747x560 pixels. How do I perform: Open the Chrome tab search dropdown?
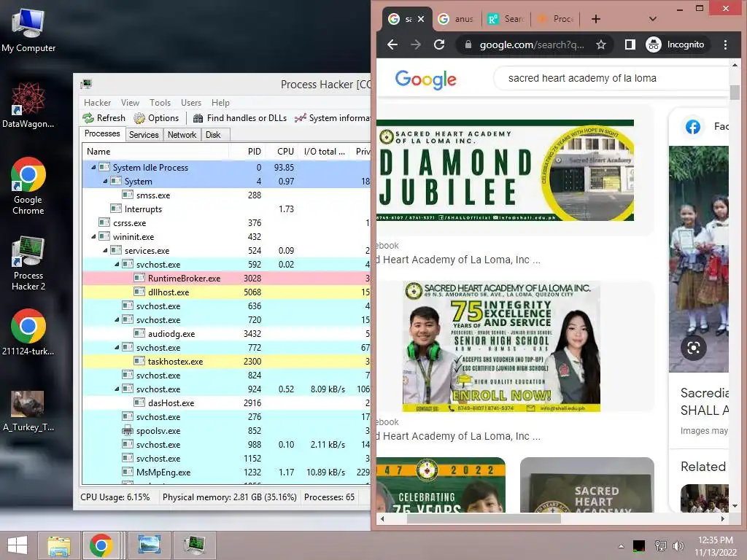[653, 19]
